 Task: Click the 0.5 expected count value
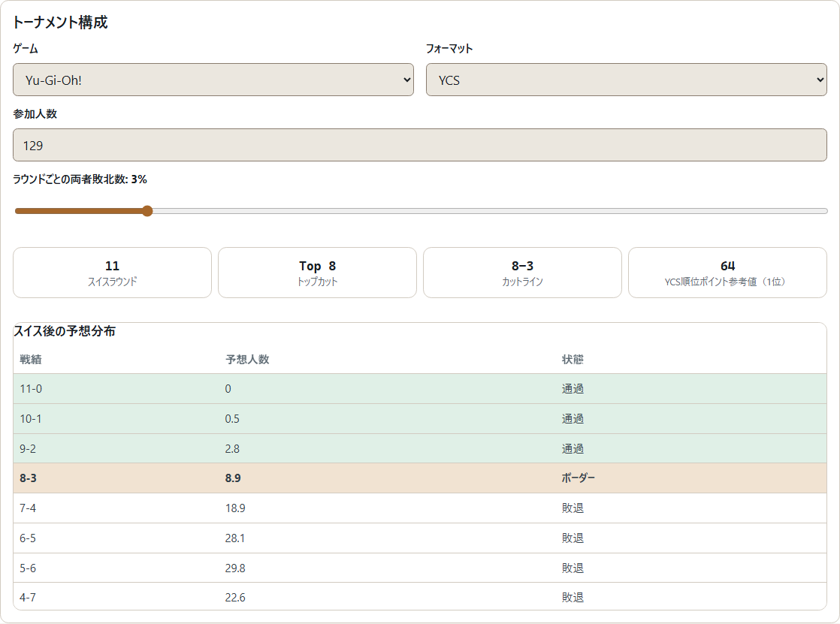pos(232,419)
